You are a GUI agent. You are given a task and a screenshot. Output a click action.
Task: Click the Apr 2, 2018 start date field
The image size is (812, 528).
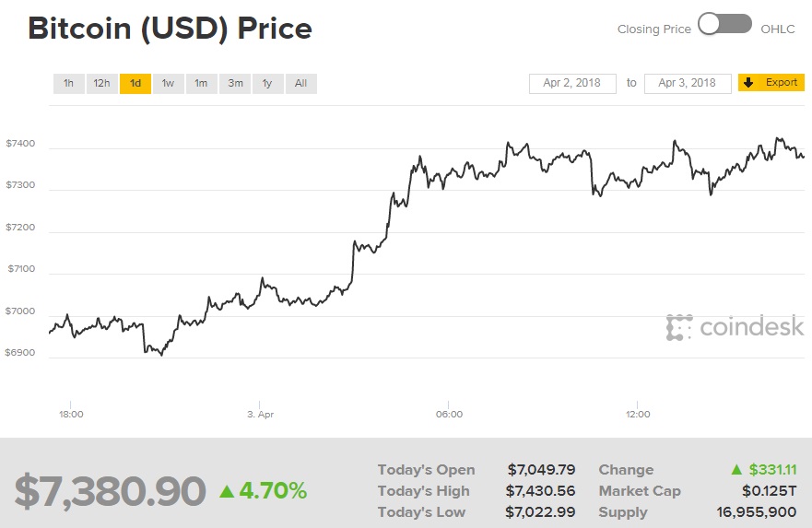[x=571, y=83]
